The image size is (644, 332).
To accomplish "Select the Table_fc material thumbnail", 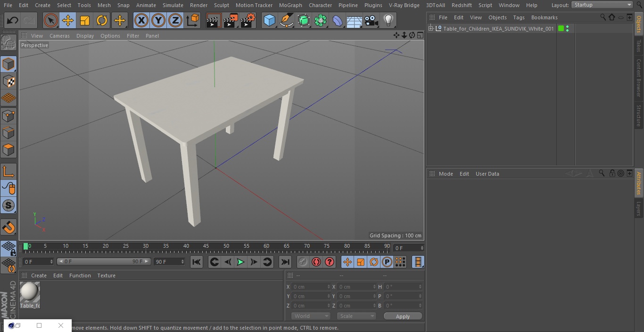I will [x=30, y=295].
